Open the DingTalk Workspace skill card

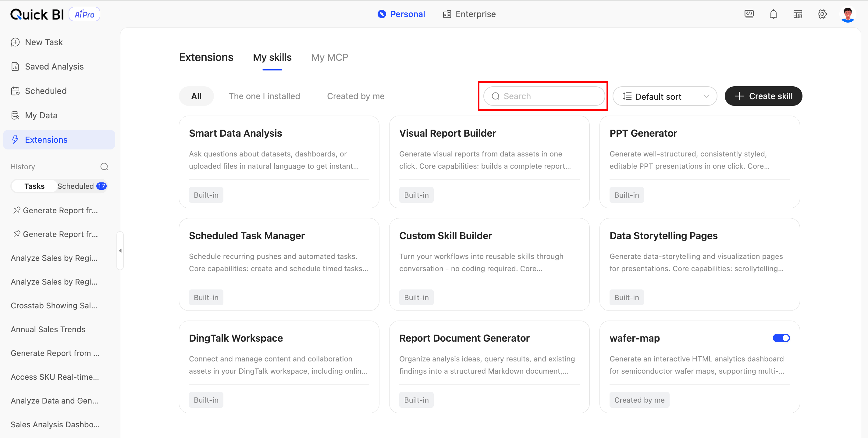pos(279,367)
